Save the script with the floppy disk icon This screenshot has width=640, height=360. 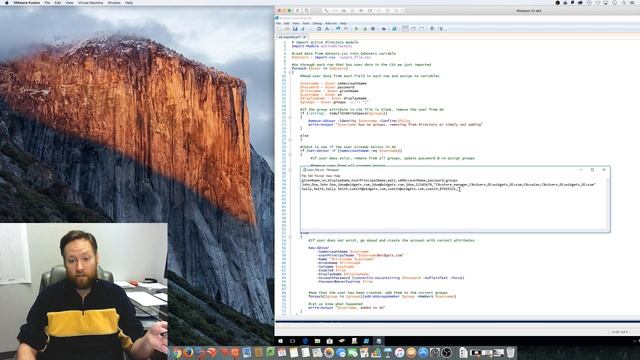coord(295,29)
